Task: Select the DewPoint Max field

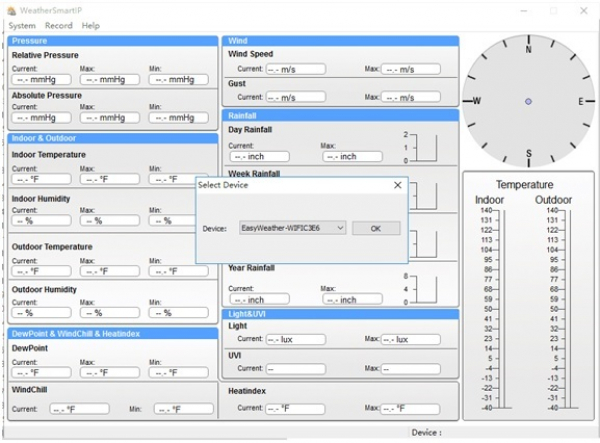Action: tap(110, 372)
